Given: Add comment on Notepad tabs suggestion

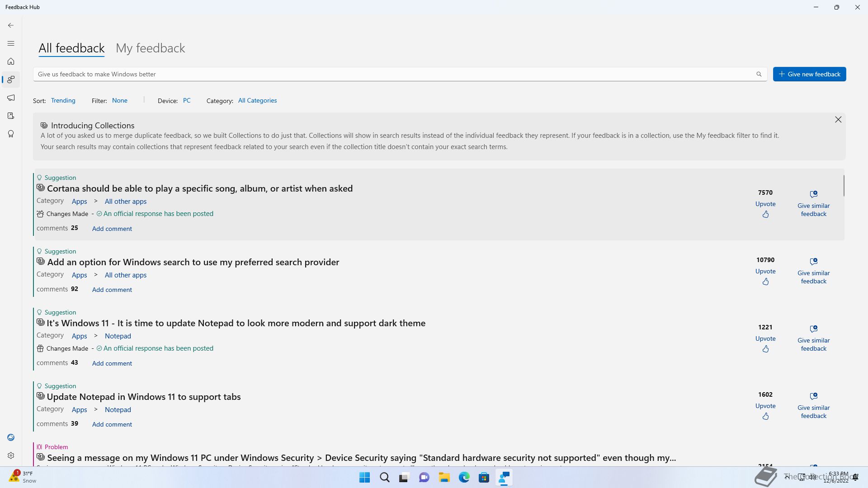Looking at the screenshot, I should coord(112,424).
